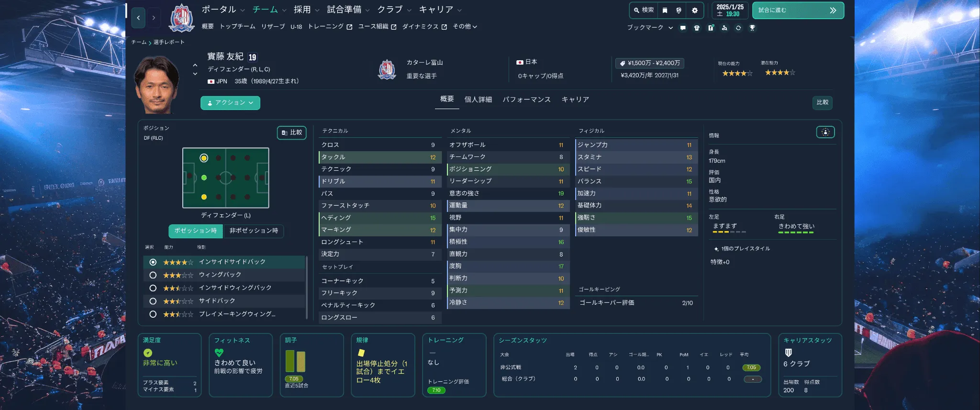Screen dimensions: 980x410
Task: Click the 規律 yellow card icon
Action: point(361,353)
